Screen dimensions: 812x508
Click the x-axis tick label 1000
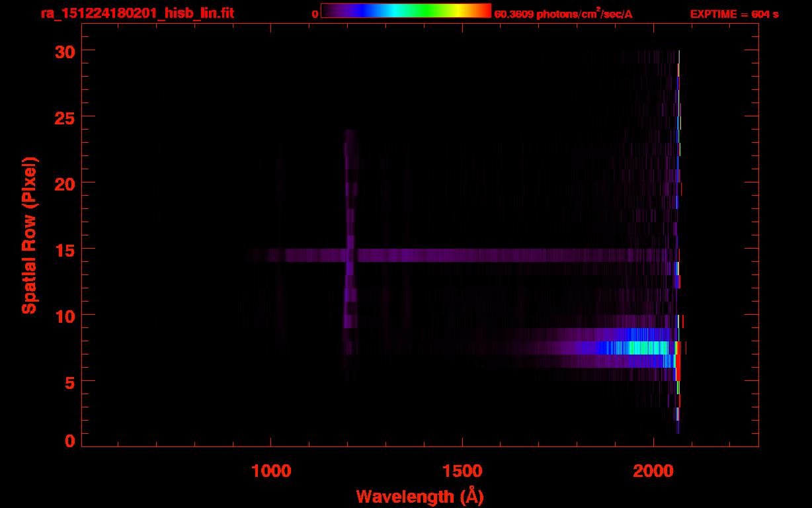(x=270, y=471)
